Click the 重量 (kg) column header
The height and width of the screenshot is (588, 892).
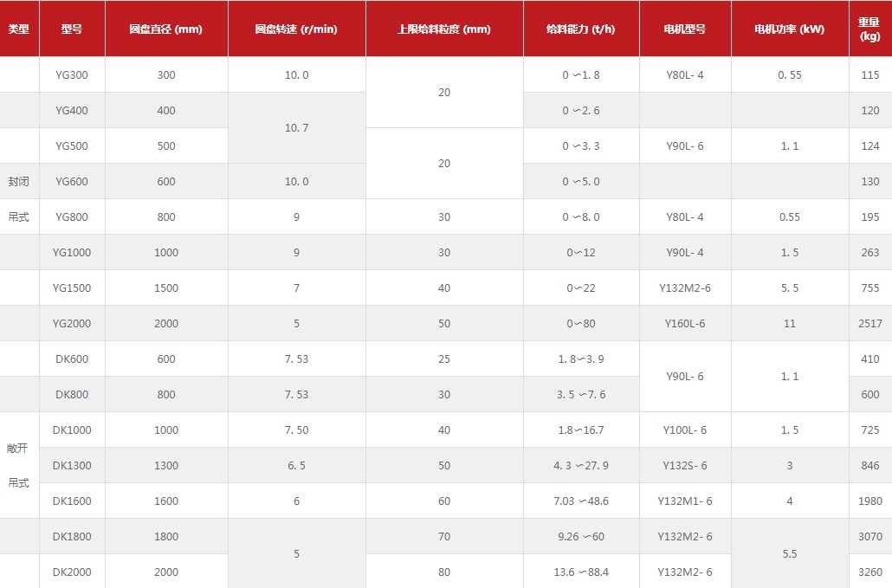pyautogui.click(x=869, y=29)
